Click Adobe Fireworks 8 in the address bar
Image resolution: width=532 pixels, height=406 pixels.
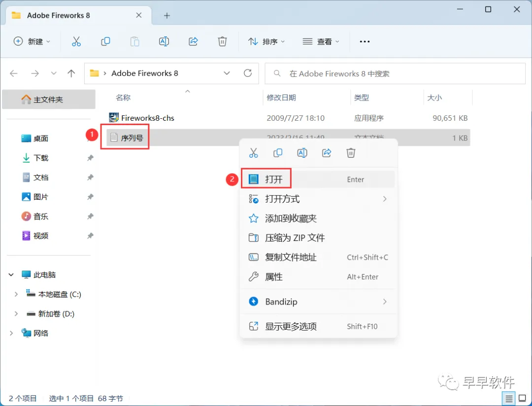click(145, 73)
